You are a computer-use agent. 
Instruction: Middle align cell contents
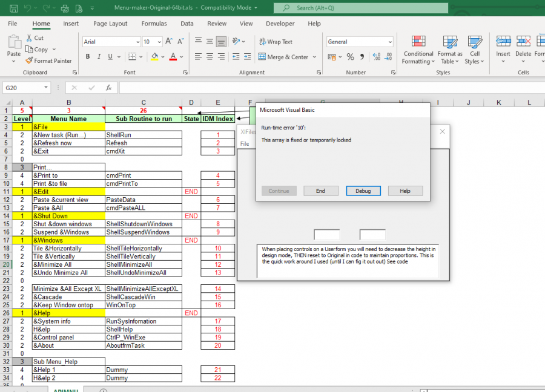210,41
